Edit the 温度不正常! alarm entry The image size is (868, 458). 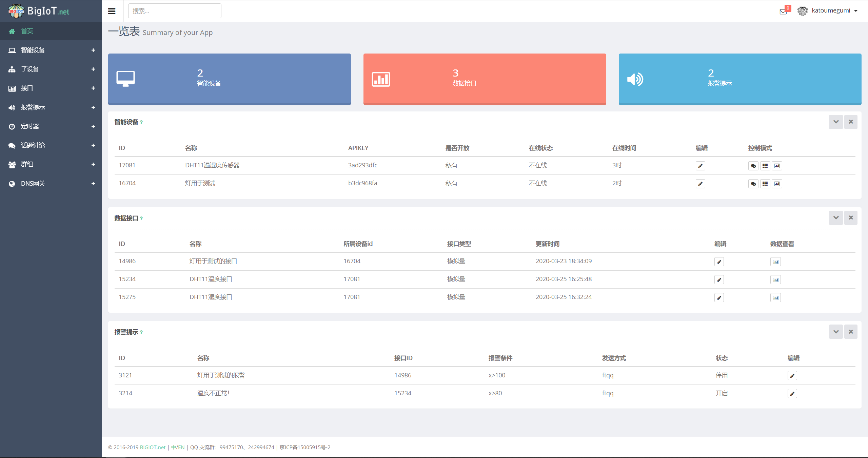(x=792, y=394)
